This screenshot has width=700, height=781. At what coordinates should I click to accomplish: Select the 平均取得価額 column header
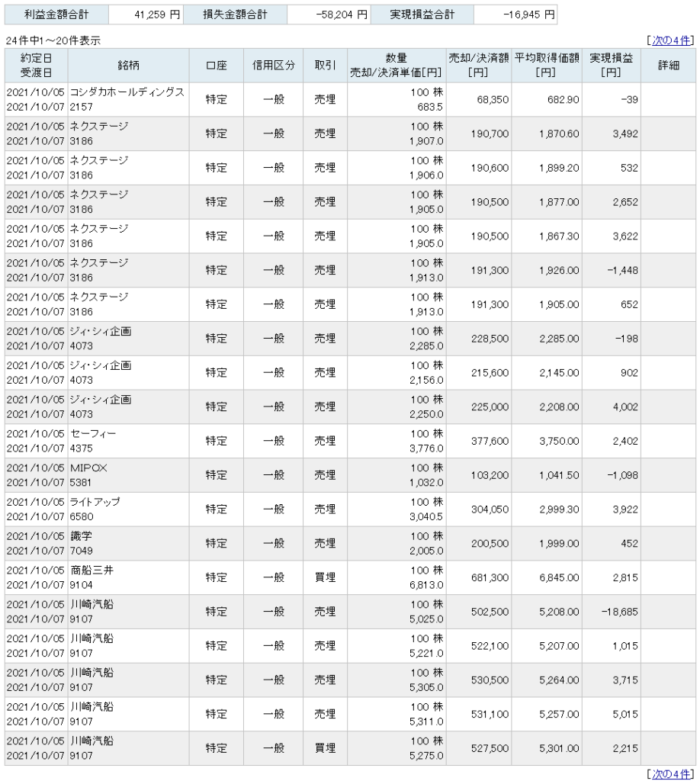click(546, 66)
